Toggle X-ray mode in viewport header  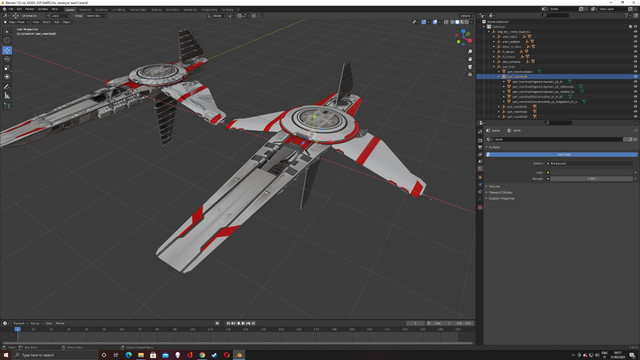(446, 22)
